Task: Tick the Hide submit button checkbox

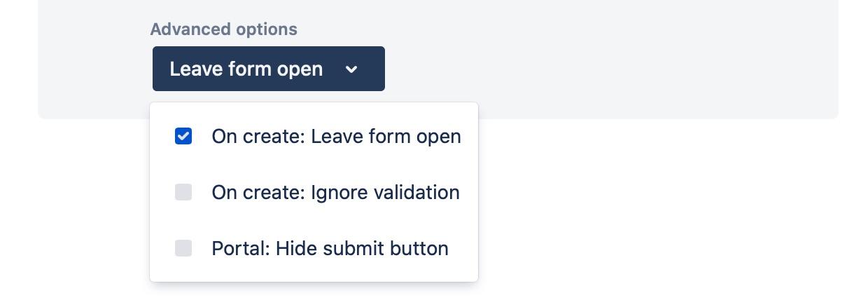Action: (183, 248)
